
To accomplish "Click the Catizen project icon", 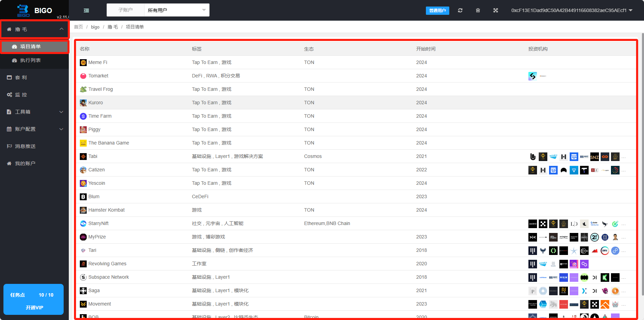I will 83,170.
